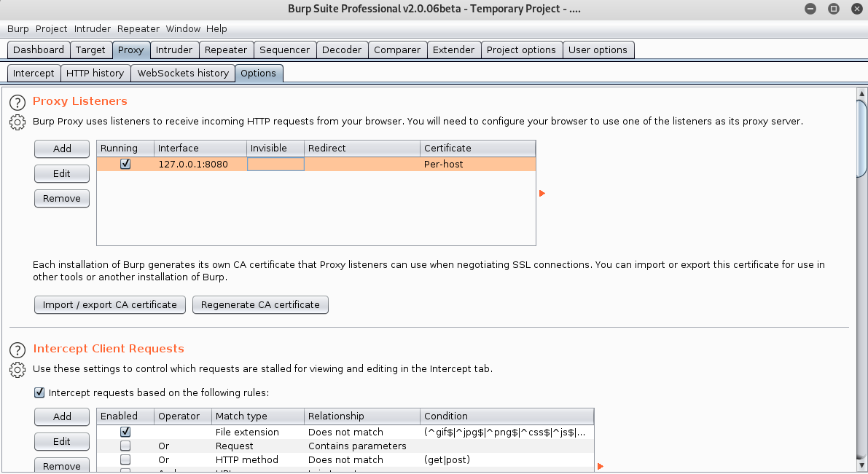
Task: Click Regenerate CA certificate
Action: pos(260,305)
